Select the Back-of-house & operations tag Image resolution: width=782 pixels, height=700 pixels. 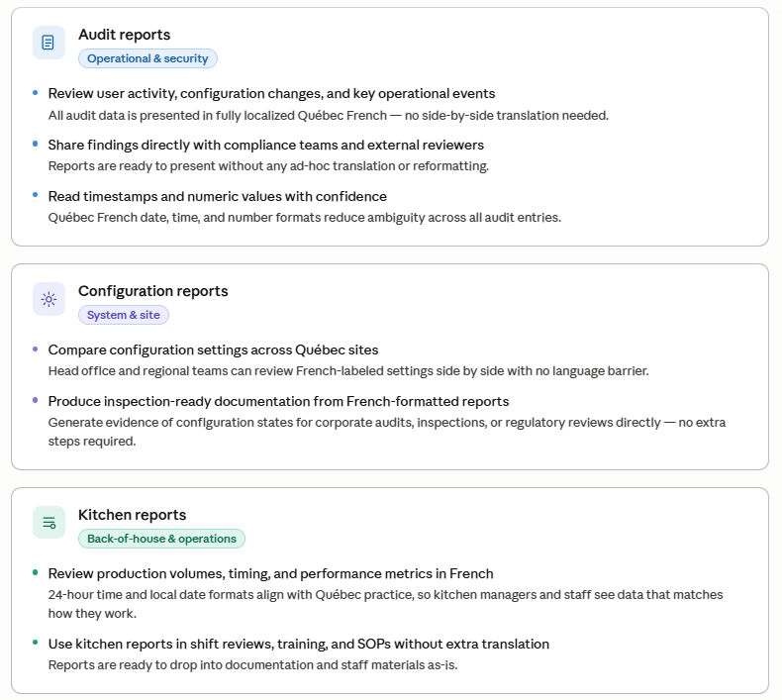coord(161,539)
